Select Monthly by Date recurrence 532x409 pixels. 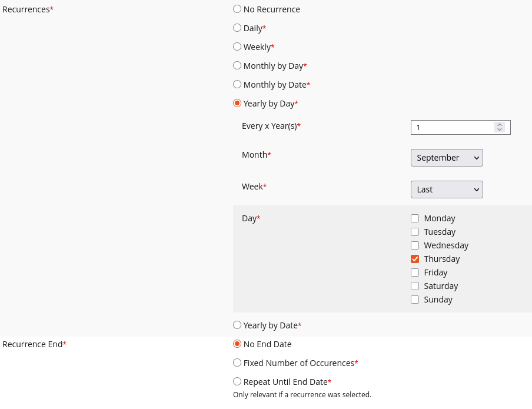click(237, 85)
